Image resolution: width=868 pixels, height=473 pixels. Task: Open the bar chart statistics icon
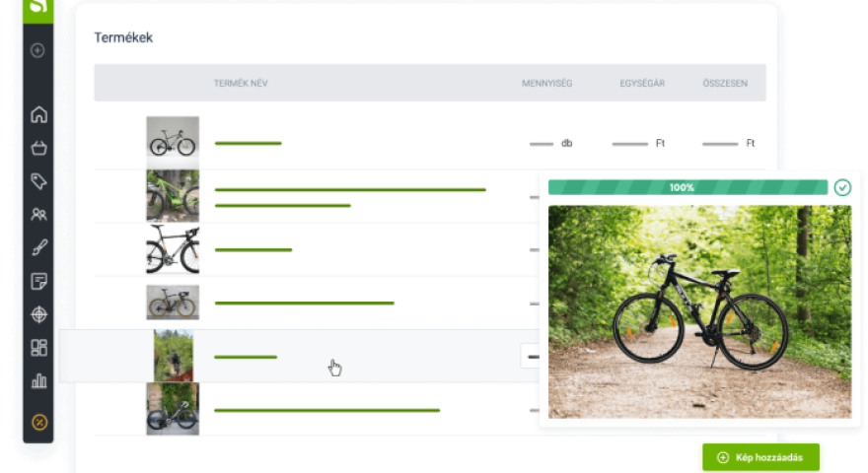(x=38, y=380)
